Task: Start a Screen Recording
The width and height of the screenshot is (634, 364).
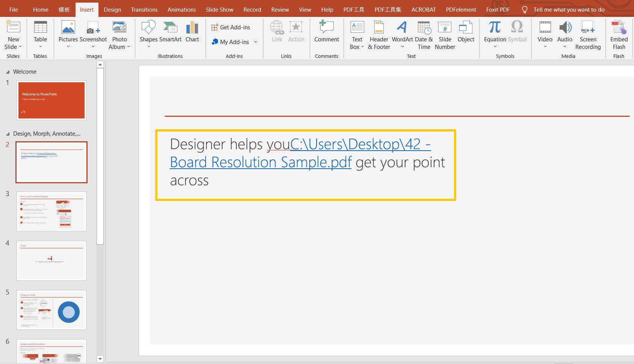Action: [x=588, y=35]
